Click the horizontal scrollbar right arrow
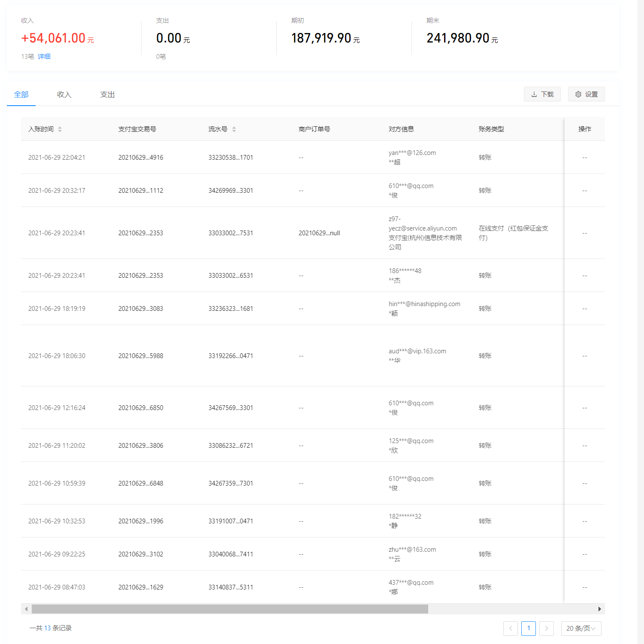Viewport: 644px width, 644px height. pos(599,609)
